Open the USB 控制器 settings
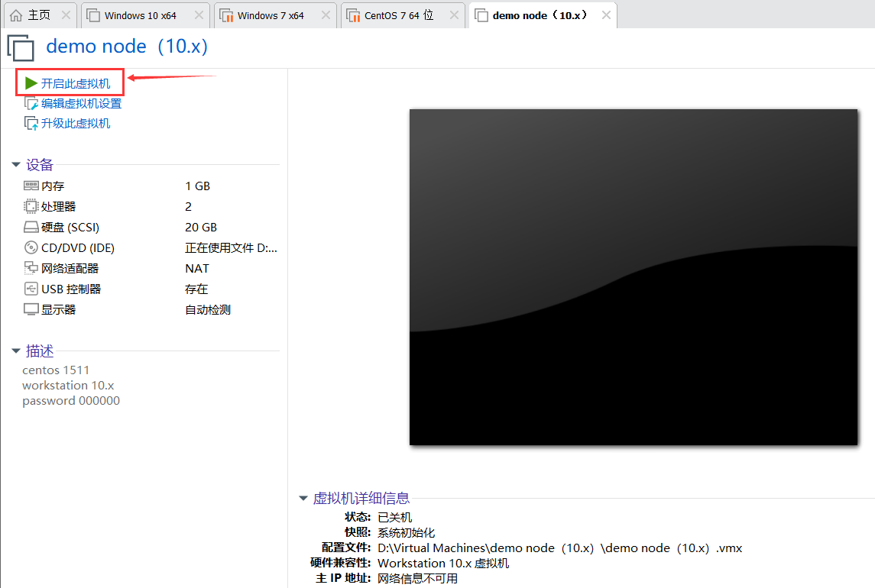Image resolution: width=875 pixels, height=588 pixels. click(69, 288)
